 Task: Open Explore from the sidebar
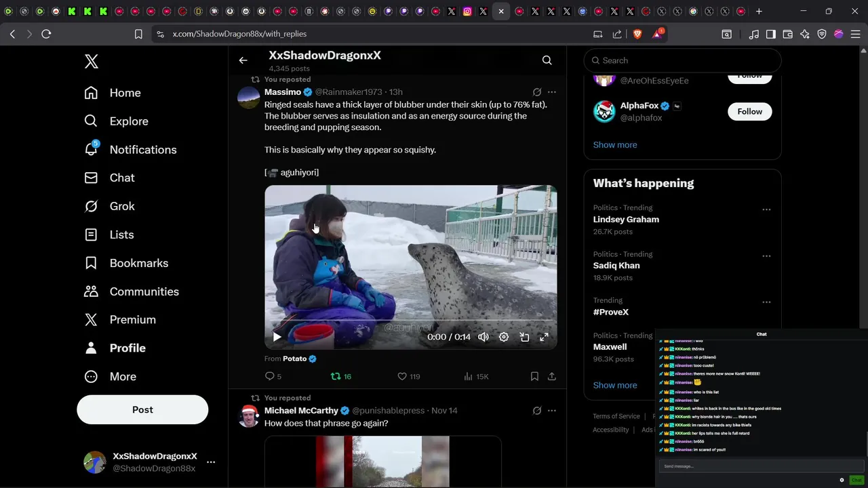pos(116,121)
